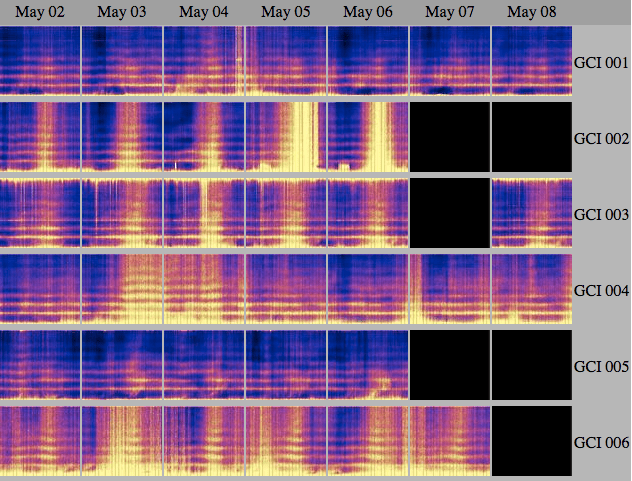Select the GCI 001 row label
The image size is (632, 481).
[600, 62]
